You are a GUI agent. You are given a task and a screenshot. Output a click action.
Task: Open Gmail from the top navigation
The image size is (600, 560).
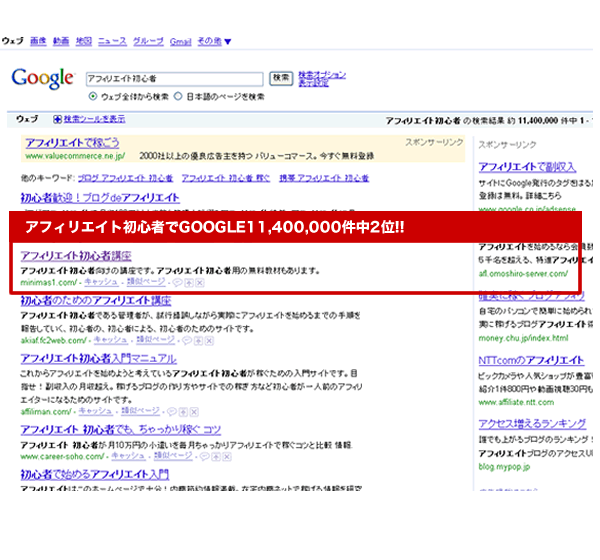tap(181, 41)
